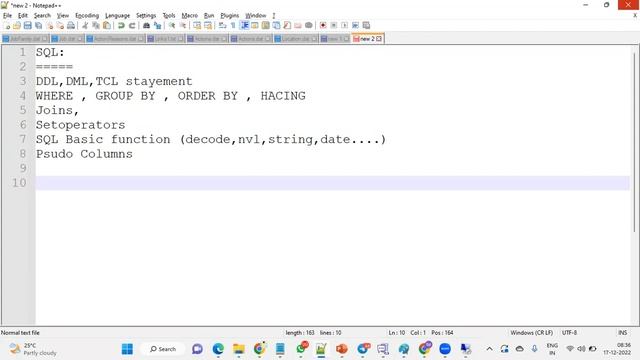Click line 3 text 'DDL,DML,TCL stayement'

114,81
